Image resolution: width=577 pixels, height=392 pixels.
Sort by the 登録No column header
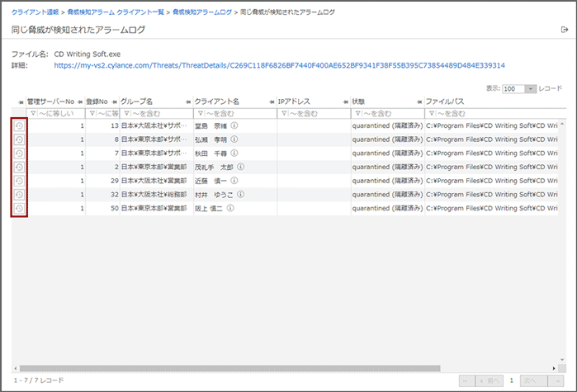point(97,102)
